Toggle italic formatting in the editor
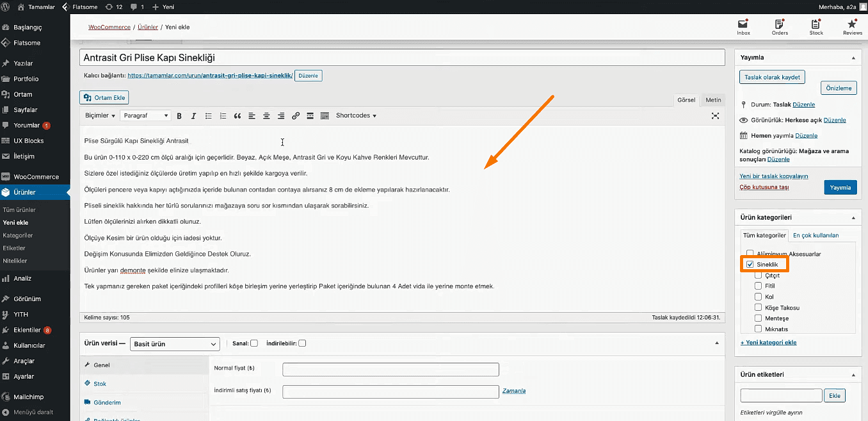Image resolution: width=868 pixels, height=421 pixels. pos(193,116)
